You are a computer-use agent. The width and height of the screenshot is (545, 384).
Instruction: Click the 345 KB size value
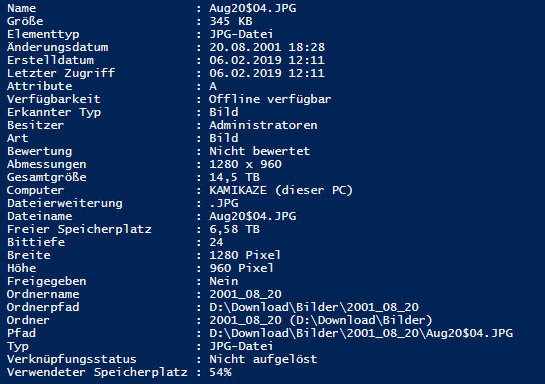pos(231,21)
